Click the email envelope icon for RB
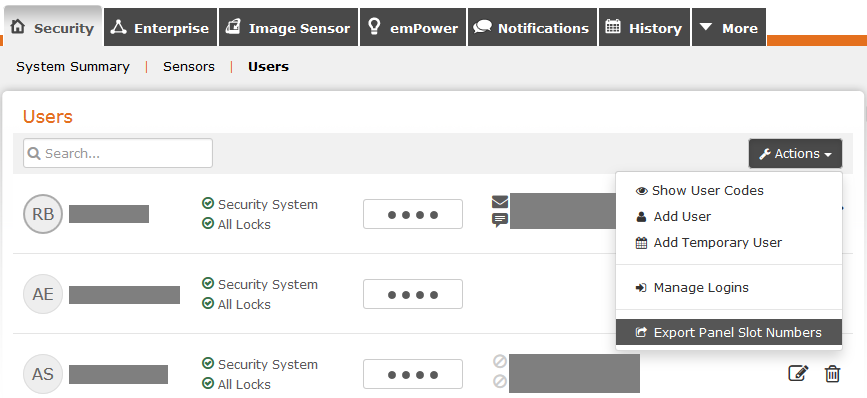The width and height of the screenshot is (867, 398). [x=500, y=202]
